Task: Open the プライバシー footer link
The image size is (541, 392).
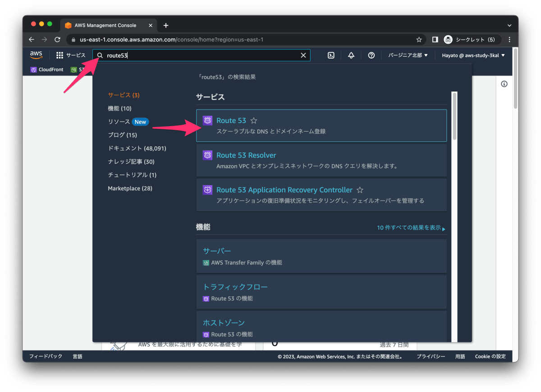Action: (x=431, y=356)
